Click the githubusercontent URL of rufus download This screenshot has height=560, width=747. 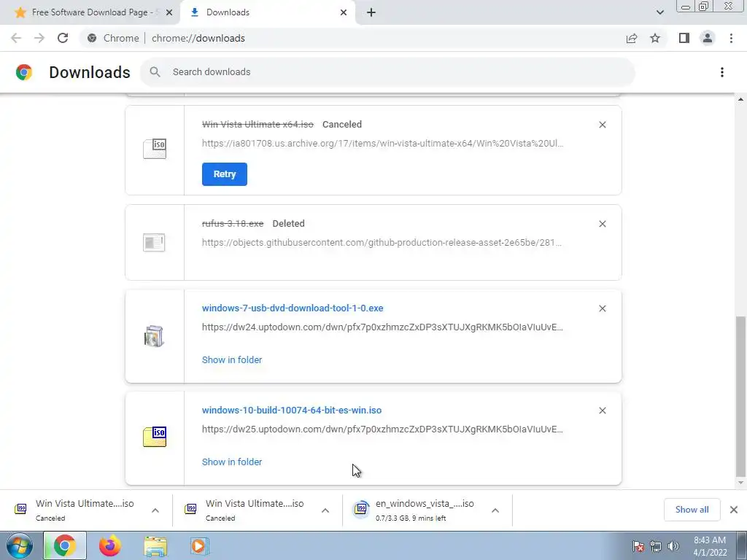pos(382,242)
